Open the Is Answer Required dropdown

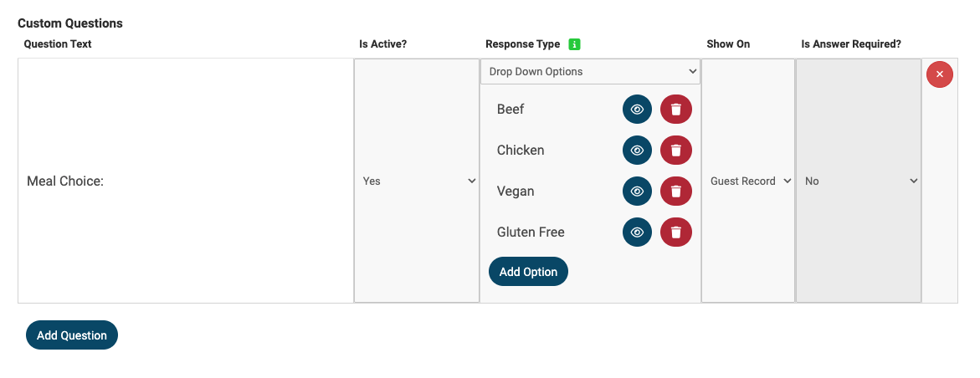point(859,181)
